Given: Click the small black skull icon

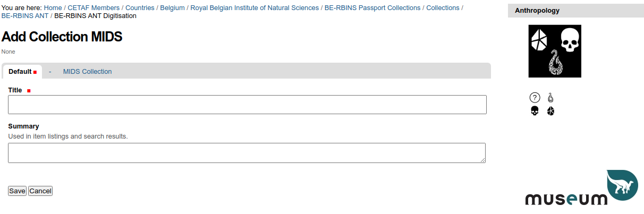Looking at the screenshot, I should pos(535,111).
